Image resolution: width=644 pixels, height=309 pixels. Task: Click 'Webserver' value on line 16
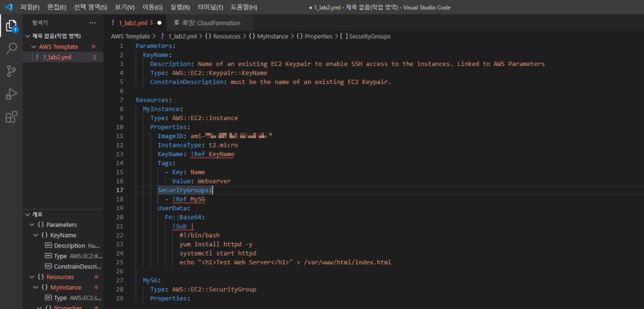click(214, 182)
